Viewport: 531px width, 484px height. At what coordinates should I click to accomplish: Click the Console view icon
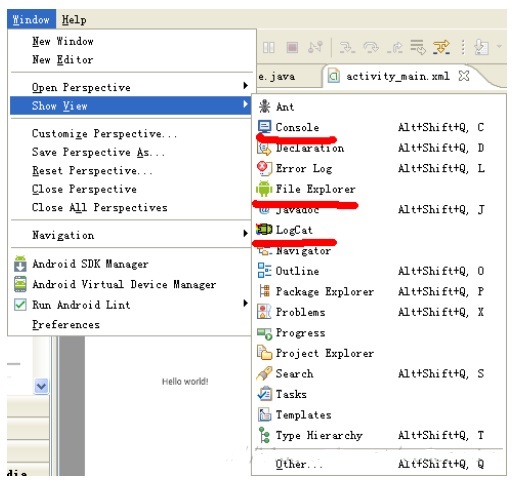pyautogui.click(x=264, y=127)
